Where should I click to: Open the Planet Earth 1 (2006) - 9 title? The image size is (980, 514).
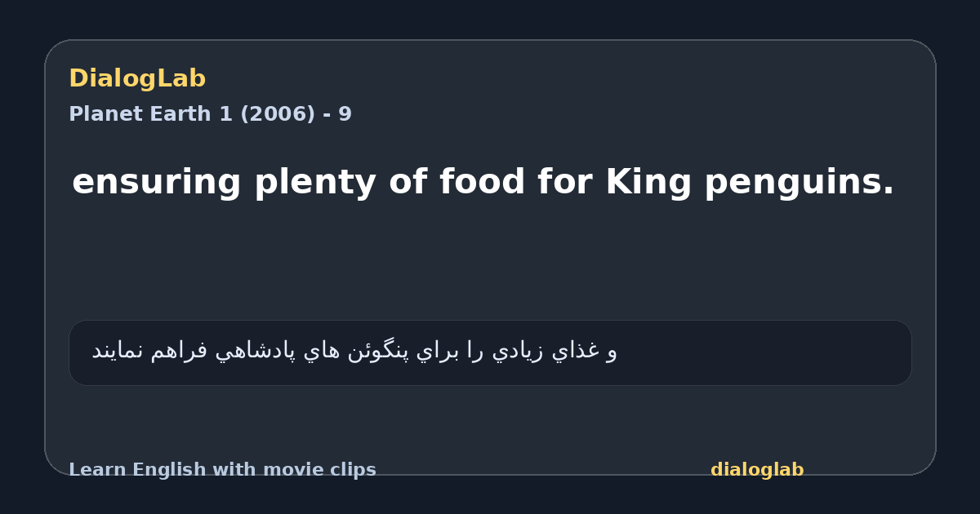click(x=210, y=114)
